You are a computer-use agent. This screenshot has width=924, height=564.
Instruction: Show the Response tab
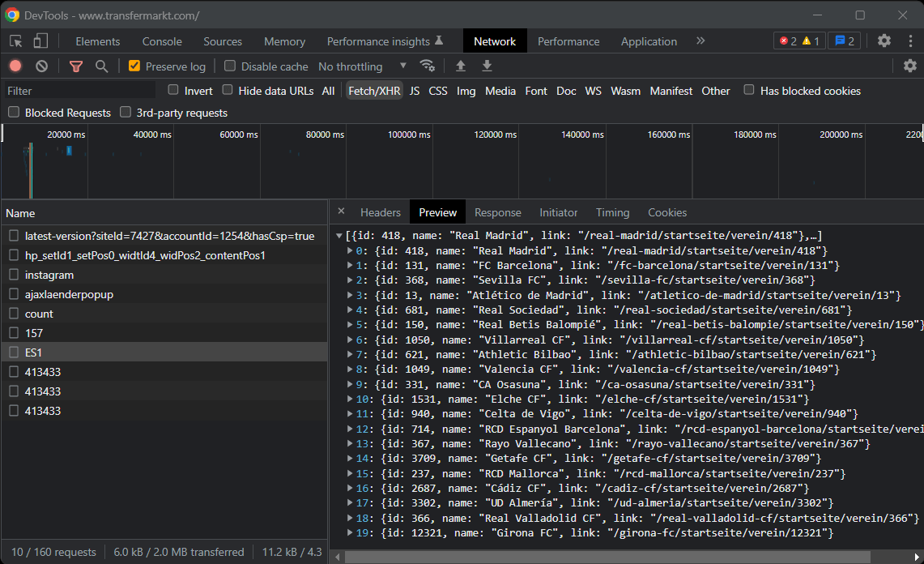pos(498,212)
